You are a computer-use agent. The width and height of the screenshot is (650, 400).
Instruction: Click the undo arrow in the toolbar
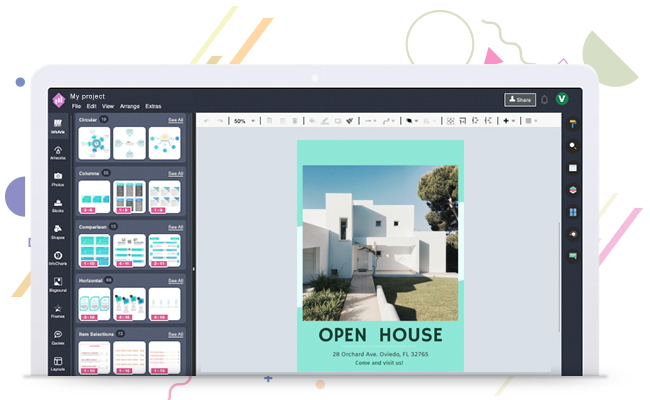pos(207,121)
